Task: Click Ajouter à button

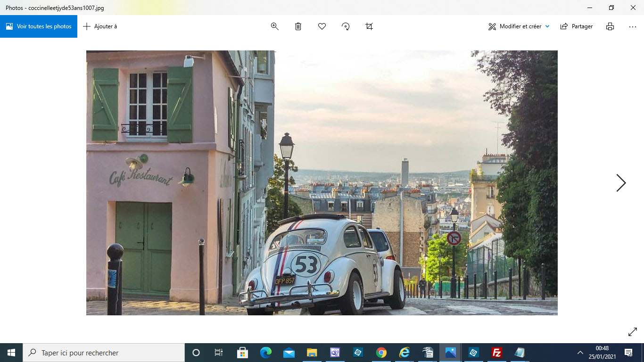Action: pyautogui.click(x=100, y=26)
